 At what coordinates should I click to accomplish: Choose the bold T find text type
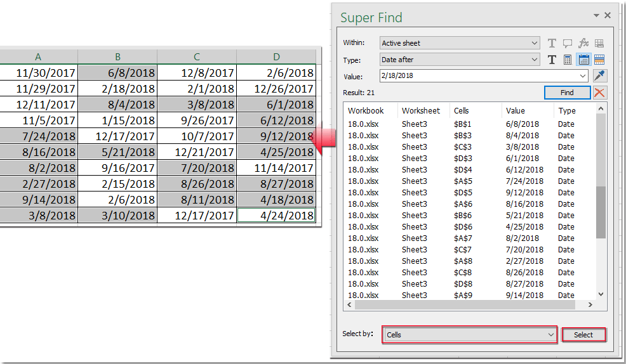click(552, 60)
